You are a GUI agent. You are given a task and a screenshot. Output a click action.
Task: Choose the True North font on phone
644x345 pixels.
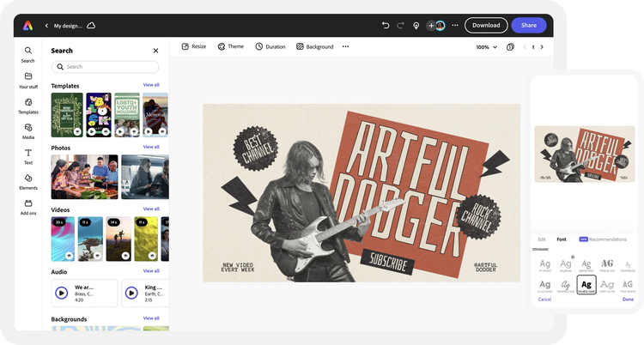(628, 286)
